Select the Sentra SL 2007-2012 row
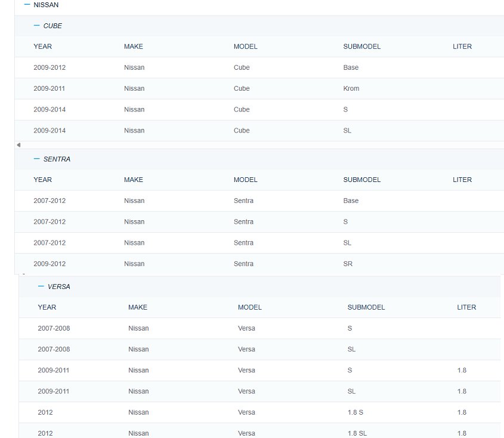The height and width of the screenshot is (438, 504). click(347, 243)
